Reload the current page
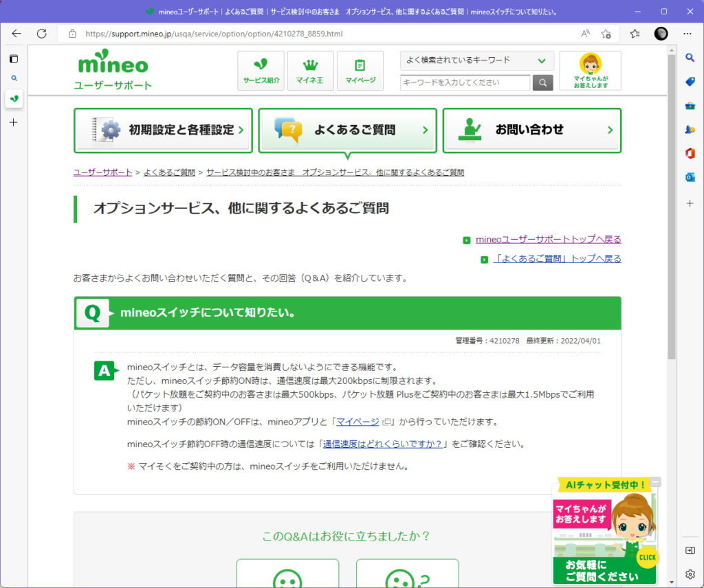 (42, 34)
